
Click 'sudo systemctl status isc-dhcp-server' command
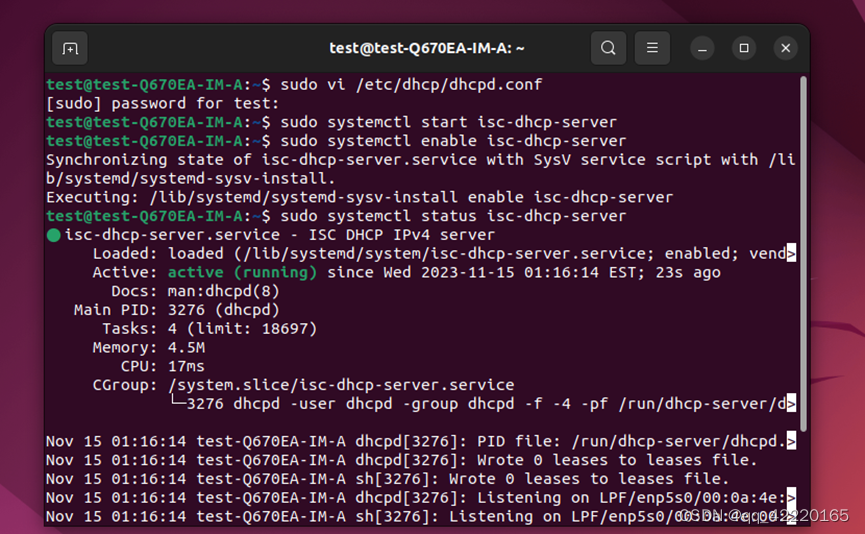click(453, 216)
